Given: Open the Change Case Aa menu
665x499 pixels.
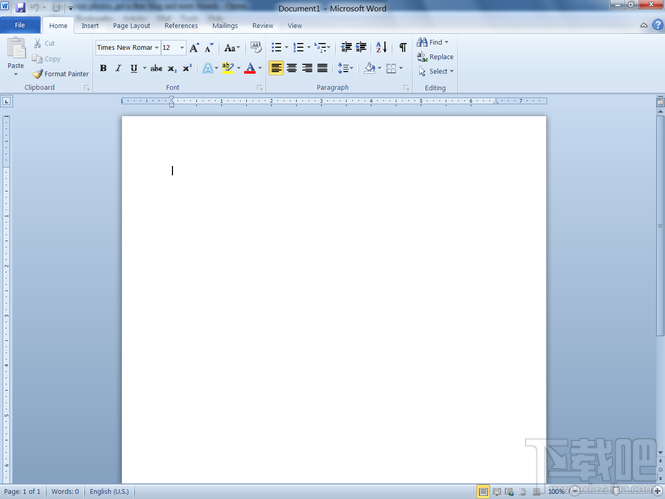Looking at the screenshot, I should click(232, 47).
